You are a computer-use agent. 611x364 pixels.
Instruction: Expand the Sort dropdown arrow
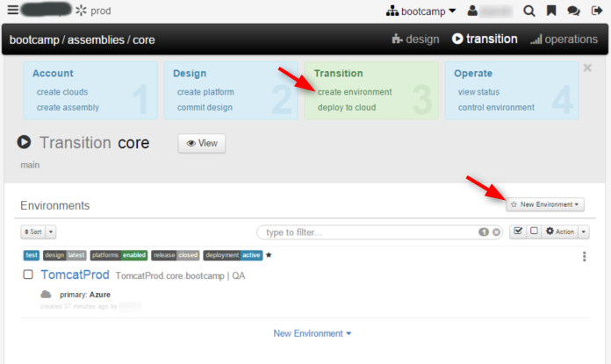tap(51, 232)
